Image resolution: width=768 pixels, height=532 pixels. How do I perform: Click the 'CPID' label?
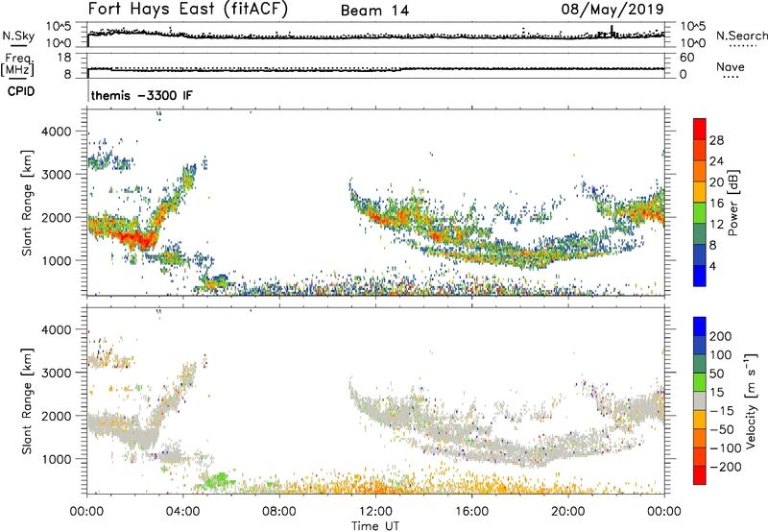(x=21, y=91)
